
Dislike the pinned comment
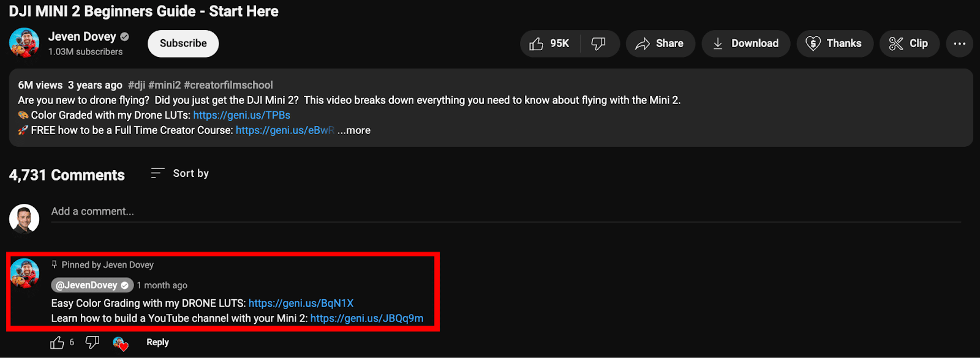92,342
